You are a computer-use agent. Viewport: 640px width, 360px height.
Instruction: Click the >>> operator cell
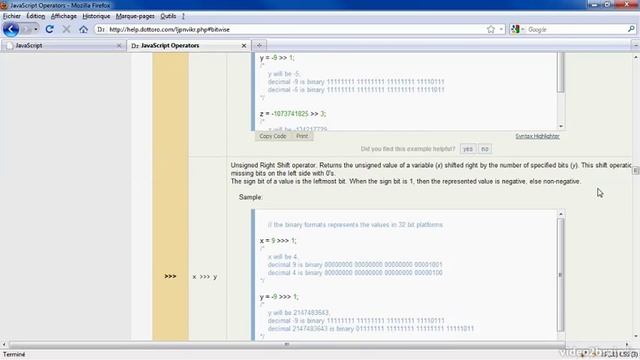click(170, 276)
